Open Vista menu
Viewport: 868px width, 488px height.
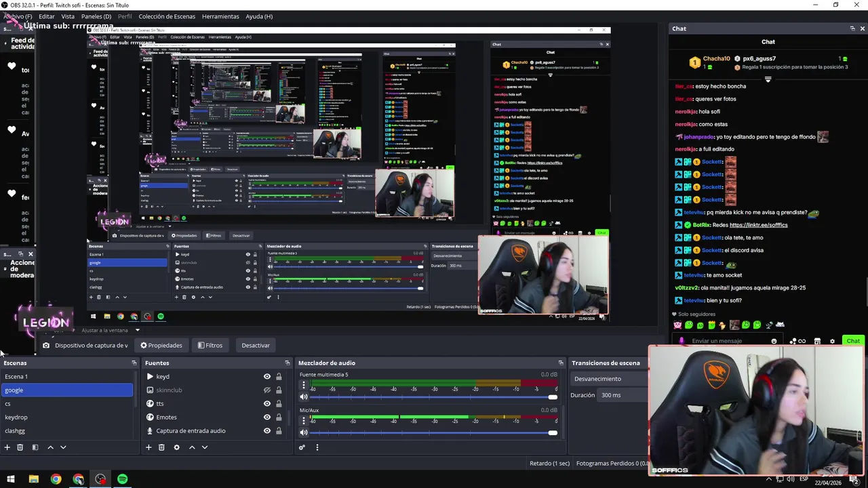tap(68, 16)
